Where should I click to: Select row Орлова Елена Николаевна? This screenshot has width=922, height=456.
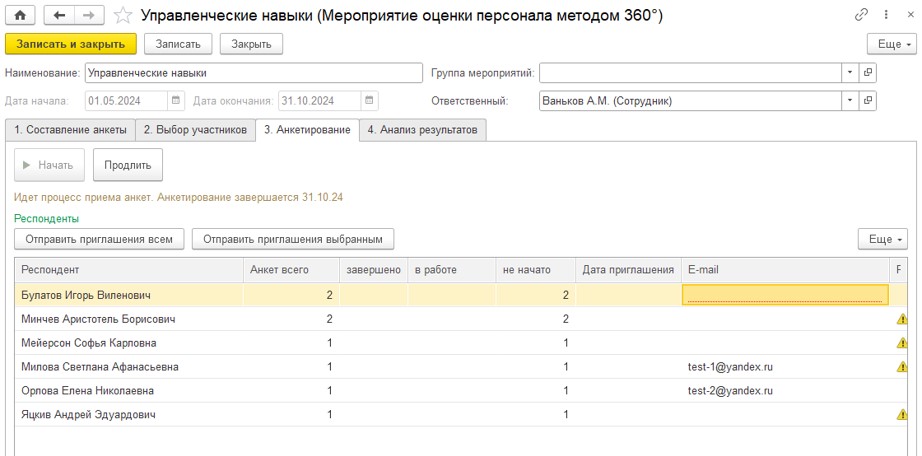point(461,391)
